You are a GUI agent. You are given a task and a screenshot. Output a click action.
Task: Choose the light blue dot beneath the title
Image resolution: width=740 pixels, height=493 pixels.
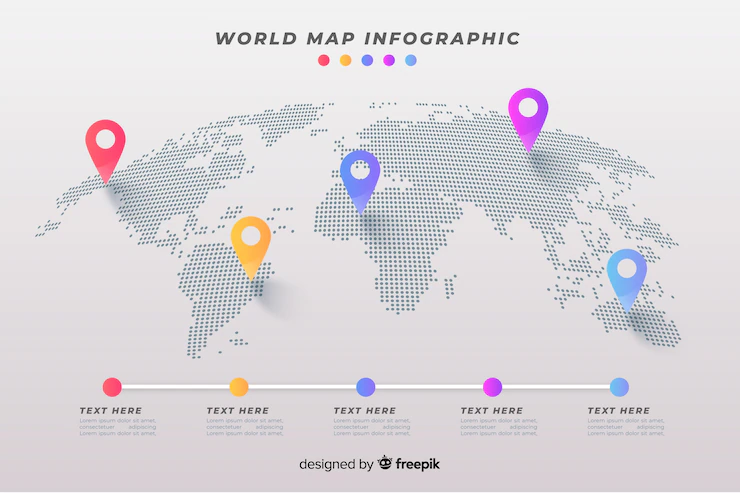coord(411,60)
